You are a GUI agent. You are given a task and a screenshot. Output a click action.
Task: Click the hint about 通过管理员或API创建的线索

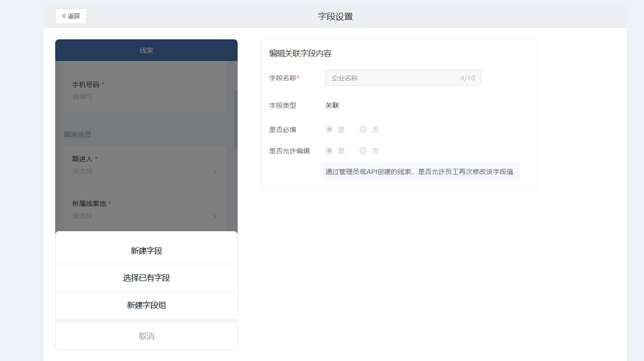pos(420,172)
